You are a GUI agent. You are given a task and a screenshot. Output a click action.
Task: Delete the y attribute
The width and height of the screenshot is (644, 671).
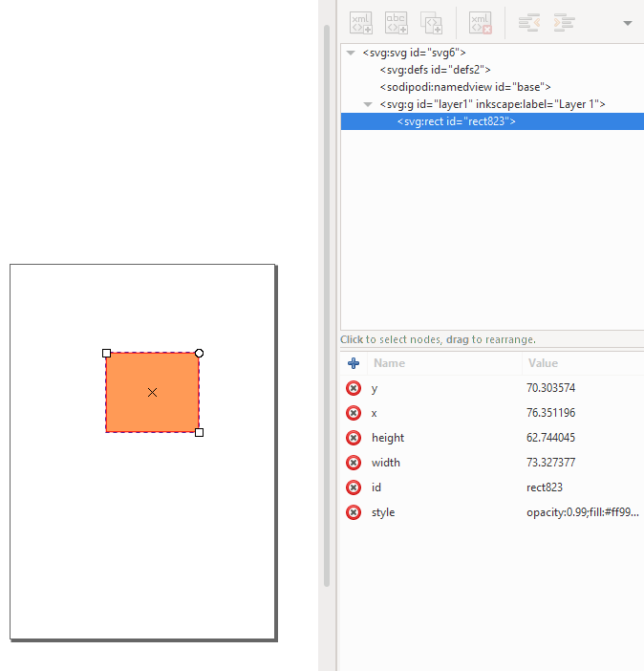(354, 388)
